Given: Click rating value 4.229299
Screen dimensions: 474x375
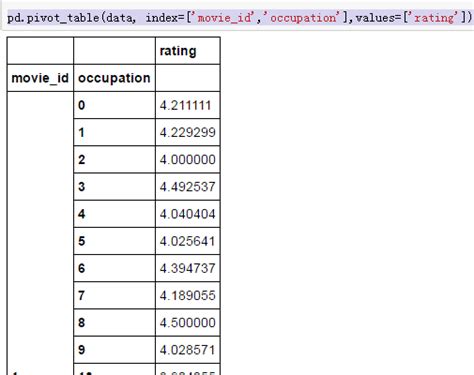Looking at the screenshot, I should [188, 132].
